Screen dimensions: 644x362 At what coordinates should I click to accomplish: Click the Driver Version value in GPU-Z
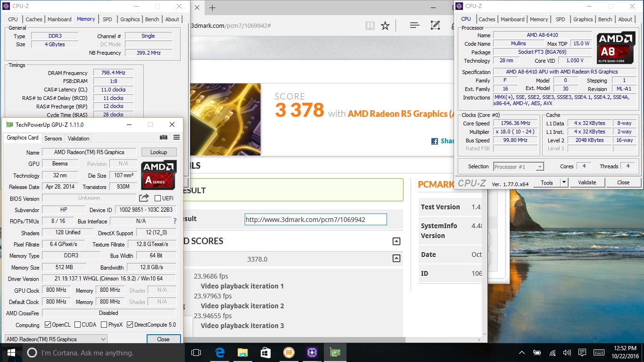point(108,279)
